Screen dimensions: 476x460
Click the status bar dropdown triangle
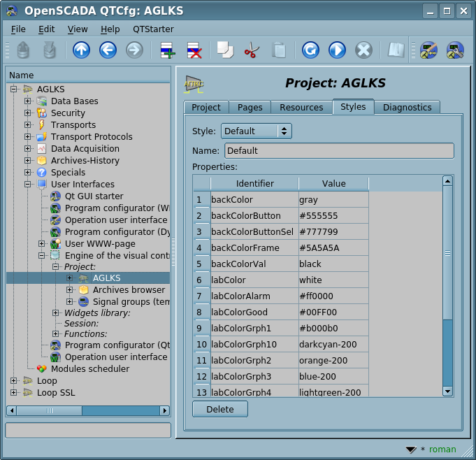pyautogui.click(x=411, y=450)
